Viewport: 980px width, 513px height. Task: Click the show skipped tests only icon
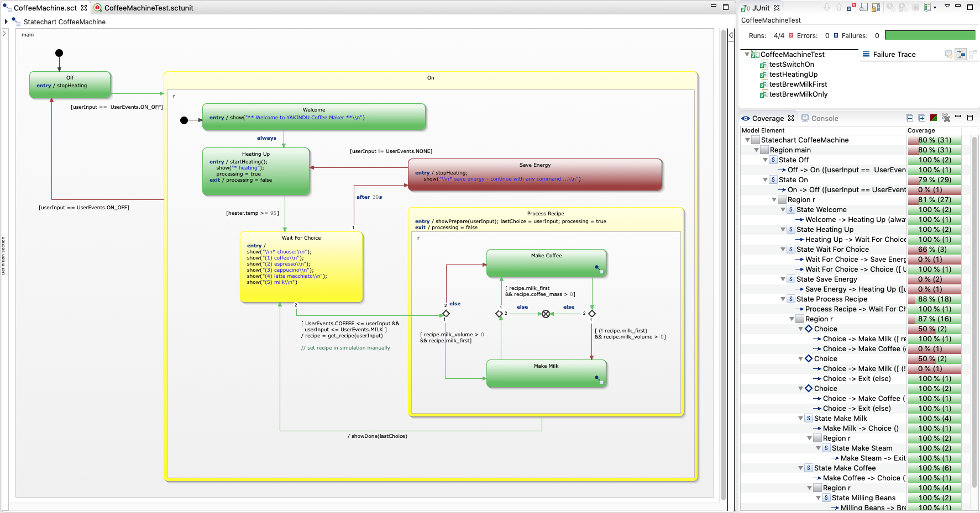coord(863,8)
